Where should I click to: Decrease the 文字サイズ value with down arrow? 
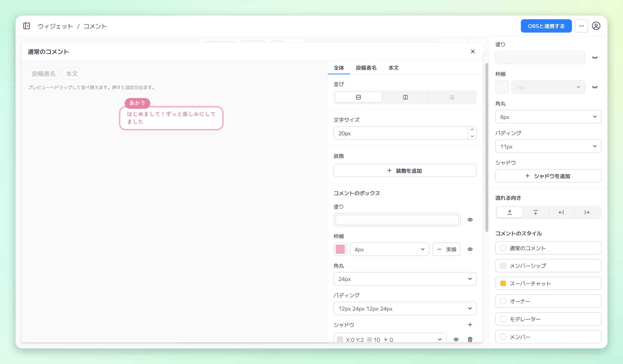pos(472,136)
